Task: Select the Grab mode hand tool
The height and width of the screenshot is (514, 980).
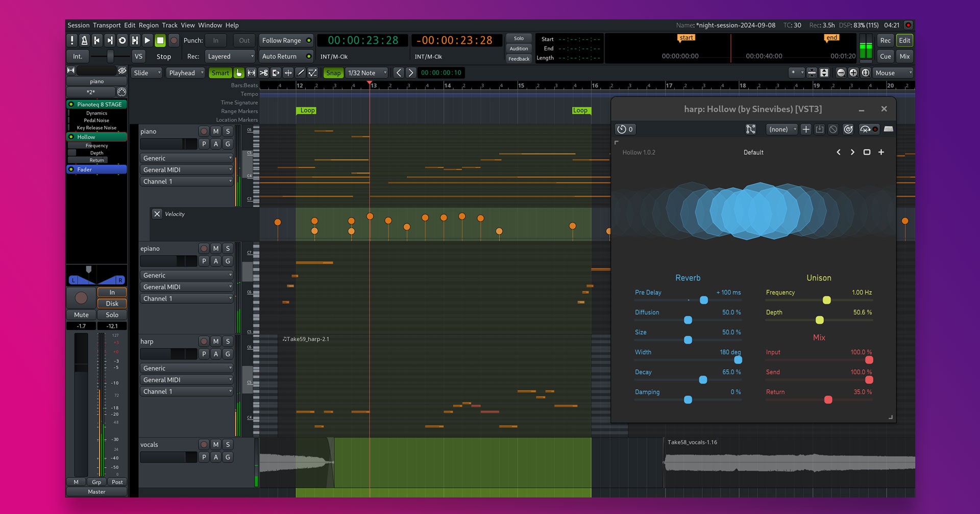Action: [239, 73]
